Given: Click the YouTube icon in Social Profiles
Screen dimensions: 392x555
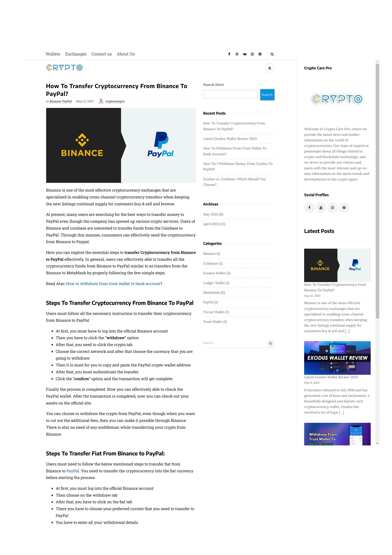Looking at the screenshot, I should [321, 207].
